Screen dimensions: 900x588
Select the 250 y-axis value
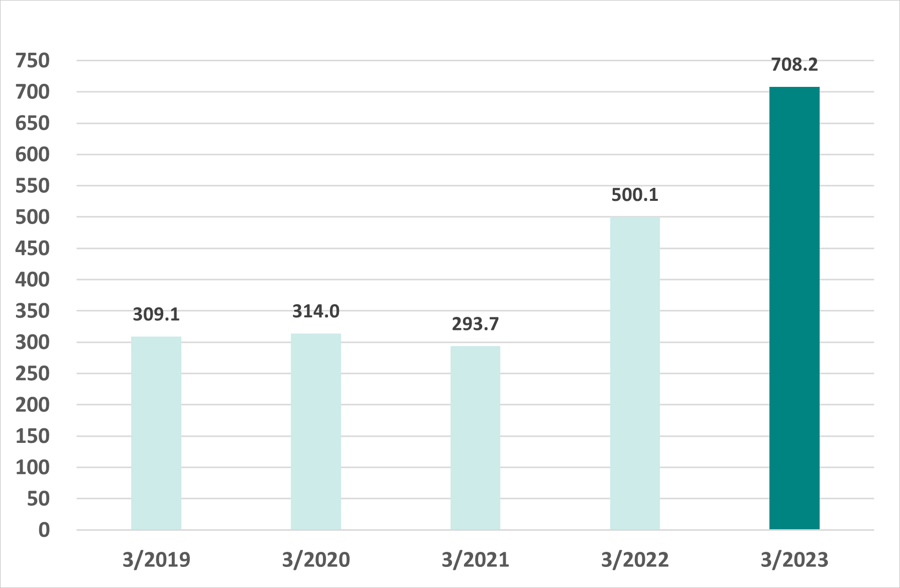[x=33, y=374]
